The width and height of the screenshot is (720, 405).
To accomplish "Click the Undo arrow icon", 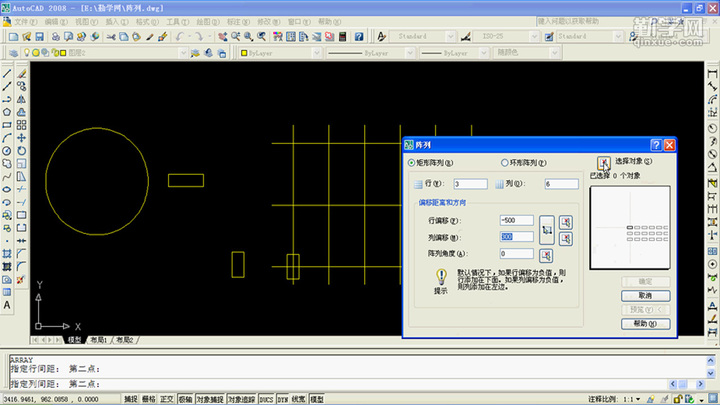I will [x=180, y=36].
